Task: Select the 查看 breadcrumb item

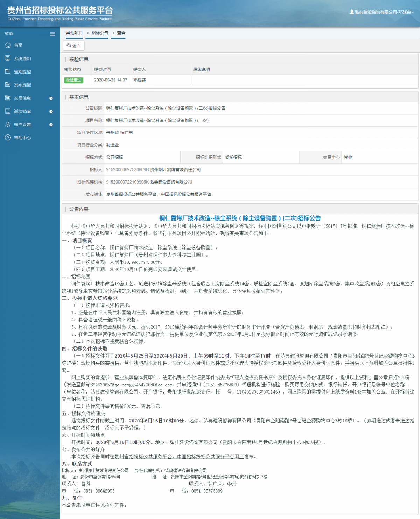Action: [x=121, y=33]
